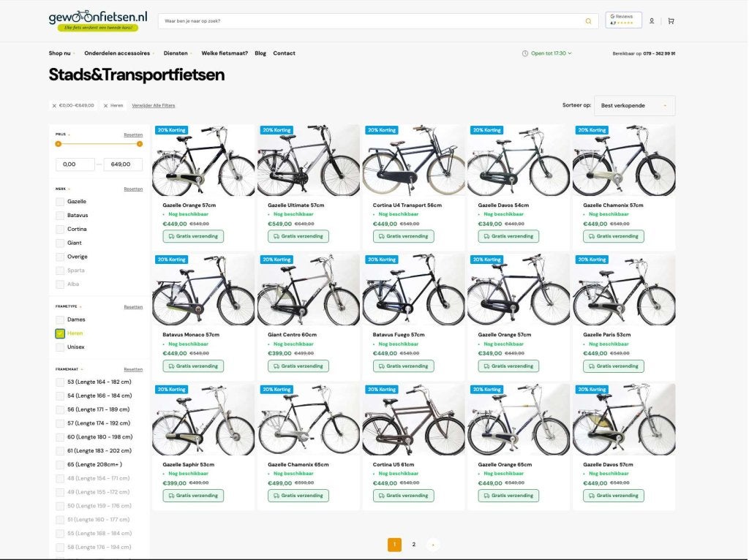This screenshot has height=560, width=749.
Task: Open the Gazelle Chamonix 65cm product title
Action: point(298,464)
